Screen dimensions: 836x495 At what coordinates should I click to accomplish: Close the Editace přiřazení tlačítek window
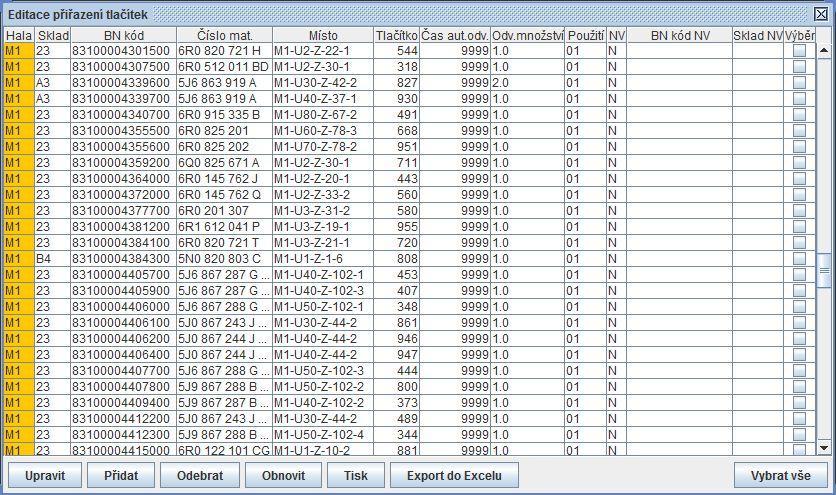coord(821,14)
